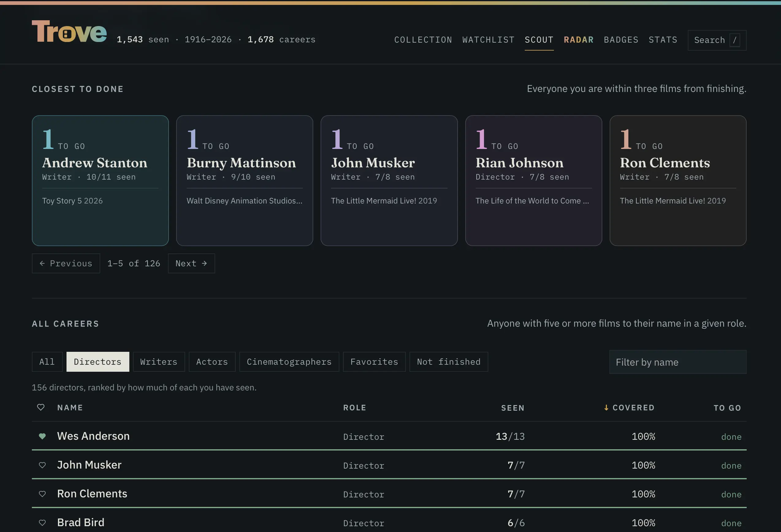This screenshot has height=532, width=781.
Task: Show only Cinematographers
Action: [x=289, y=362]
